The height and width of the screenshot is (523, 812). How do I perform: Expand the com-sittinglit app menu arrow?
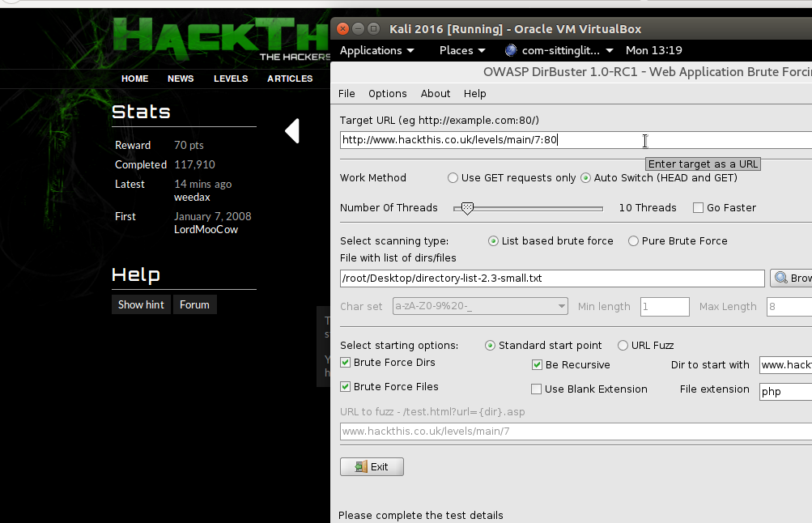click(610, 51)
